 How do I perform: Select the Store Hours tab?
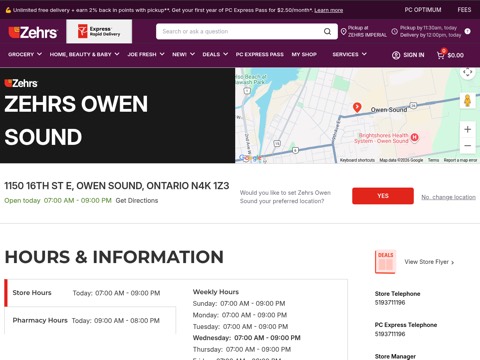coord(90,293)
